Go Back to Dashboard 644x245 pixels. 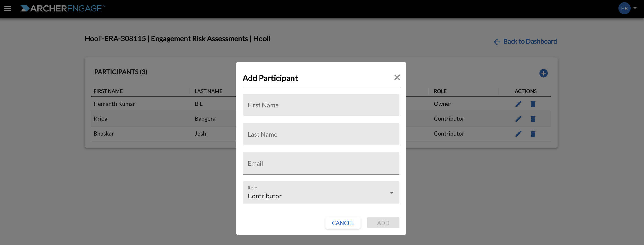[x=525, y=42]
